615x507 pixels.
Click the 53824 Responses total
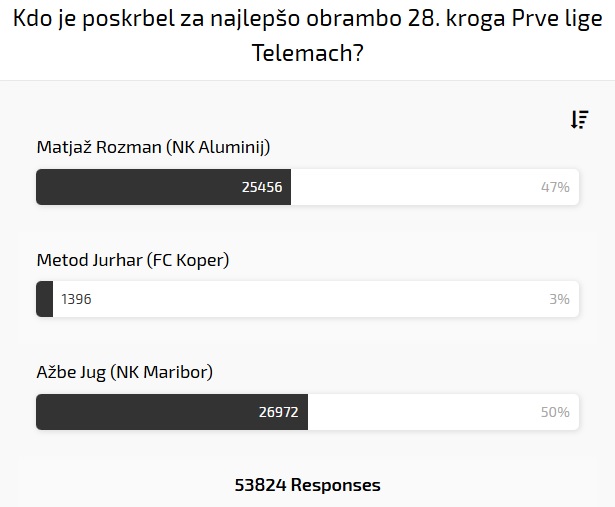click(307, 485)
